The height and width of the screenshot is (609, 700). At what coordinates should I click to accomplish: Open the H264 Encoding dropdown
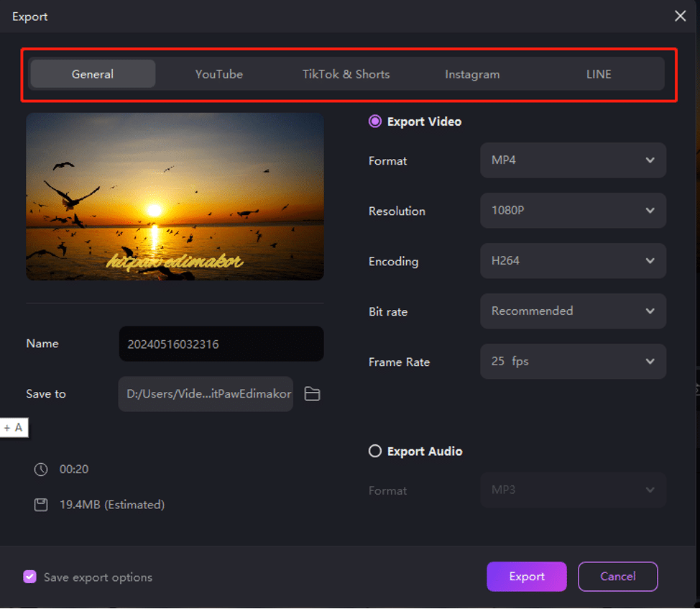(x=573, y=261)
